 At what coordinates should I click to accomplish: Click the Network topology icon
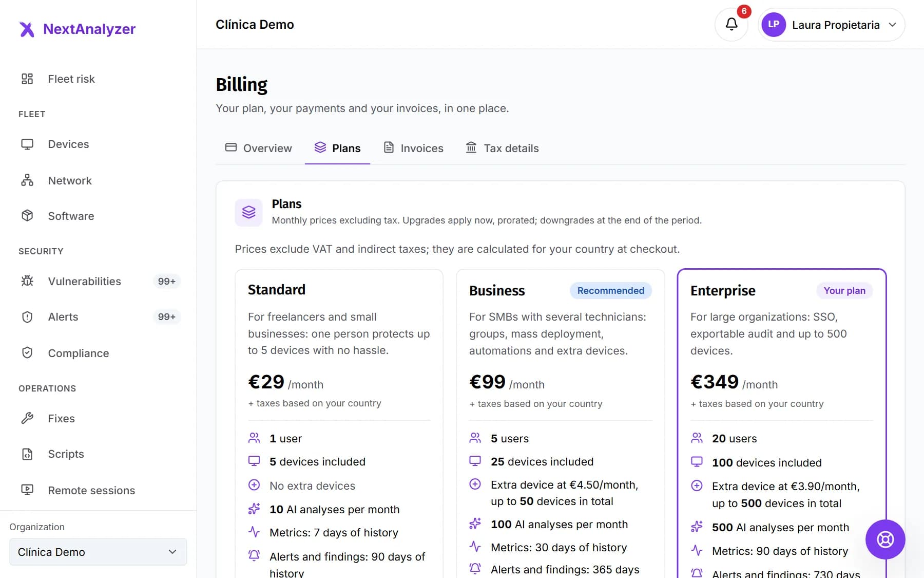click(x=27, y=180)
